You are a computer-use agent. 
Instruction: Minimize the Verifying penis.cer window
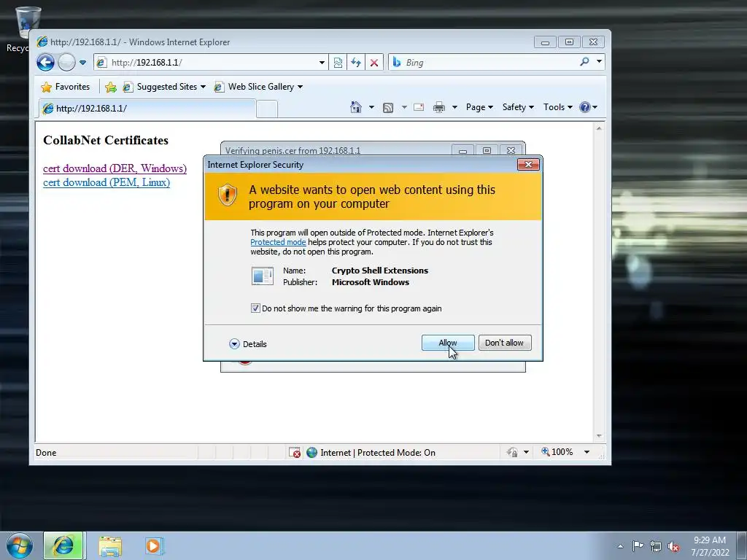click(x=462, y=150)
